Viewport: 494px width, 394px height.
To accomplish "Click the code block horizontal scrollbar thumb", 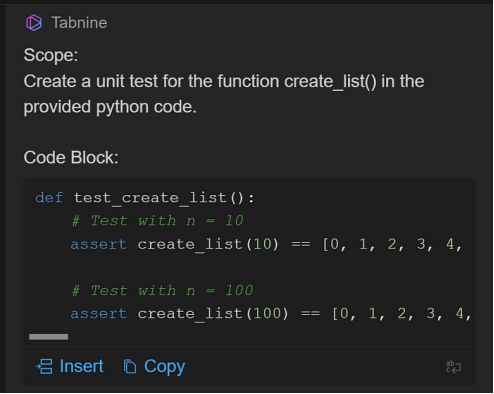I will click(x=49, y=337).
